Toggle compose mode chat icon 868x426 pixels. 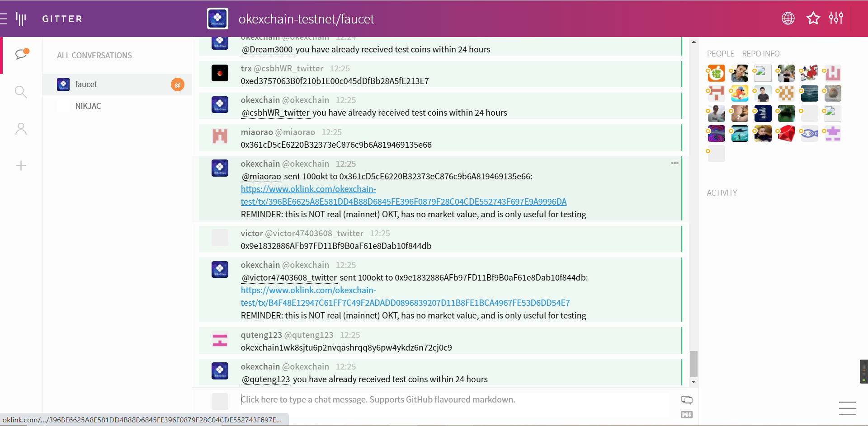tap(687, 400)
